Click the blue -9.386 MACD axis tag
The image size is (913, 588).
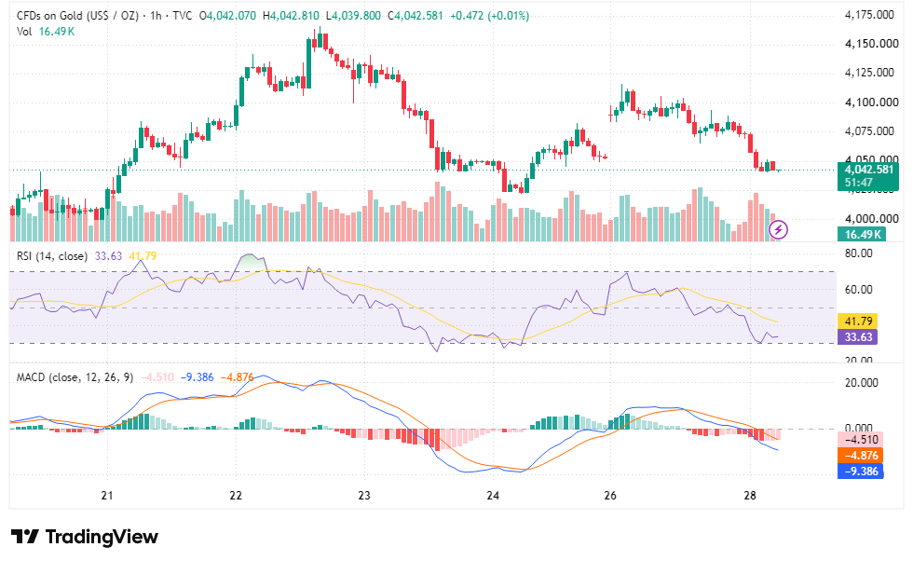tap(861, 471)
